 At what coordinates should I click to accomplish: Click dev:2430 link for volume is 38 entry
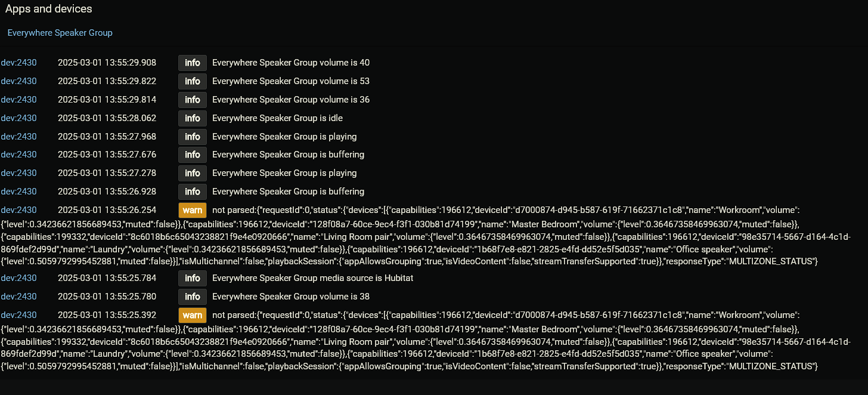(18, 297)
